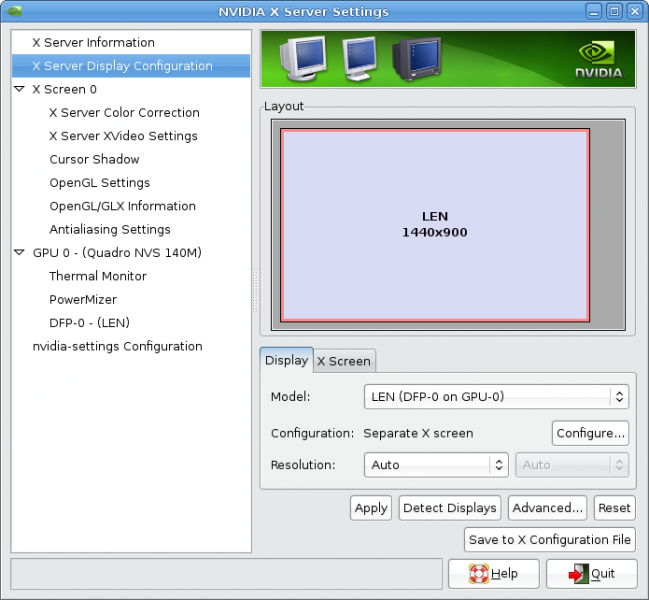Open Antialiasing Settings page
Viewport: 649px width, 600px height.
point(110,229)
